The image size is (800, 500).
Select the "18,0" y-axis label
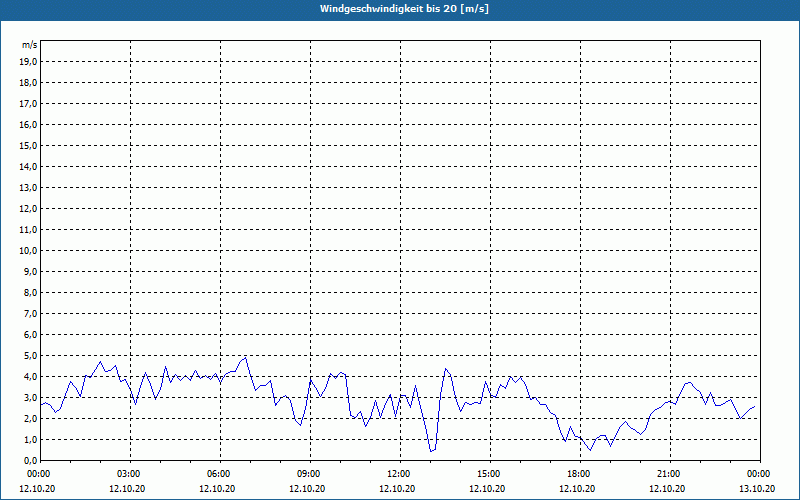[x=28, y=83]
